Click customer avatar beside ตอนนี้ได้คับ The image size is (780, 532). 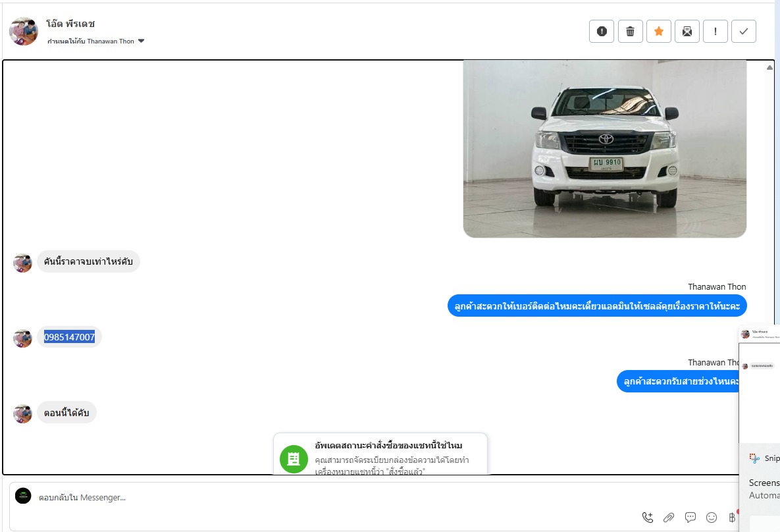(22, 413)
